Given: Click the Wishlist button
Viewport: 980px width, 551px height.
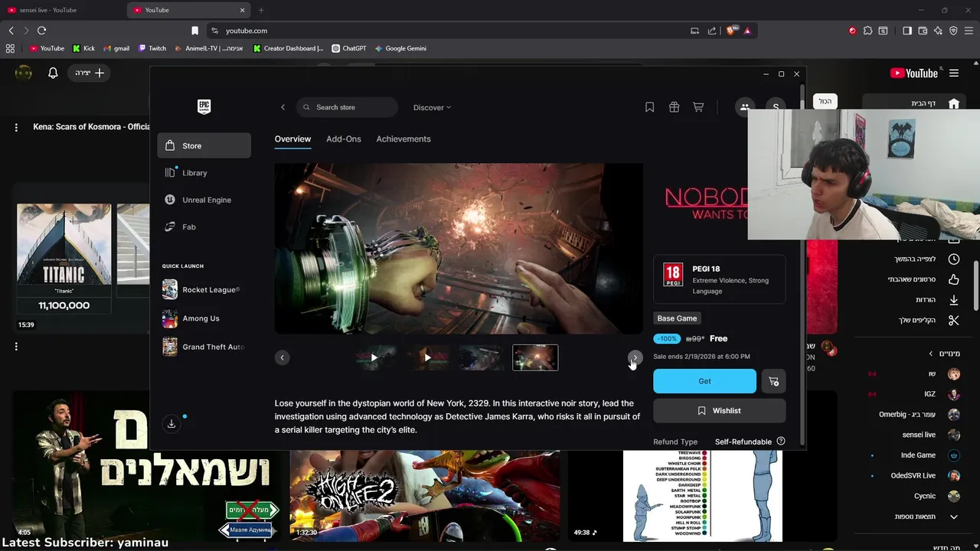Looking at the screenshot, I should (720, 411).
